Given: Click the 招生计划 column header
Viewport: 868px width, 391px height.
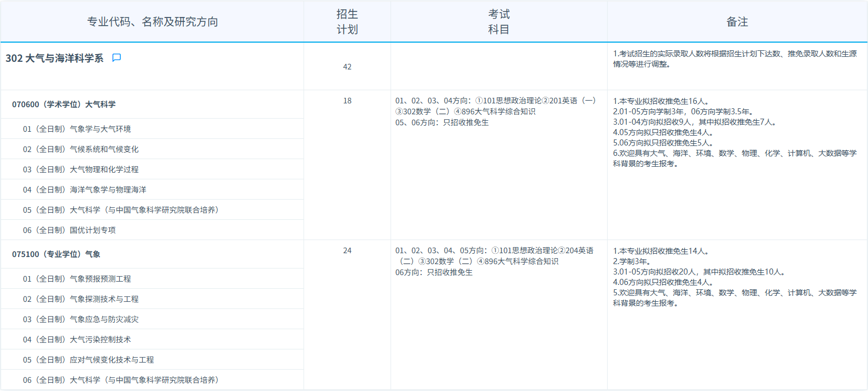Looking at the screenshot, I should point(347,22).
